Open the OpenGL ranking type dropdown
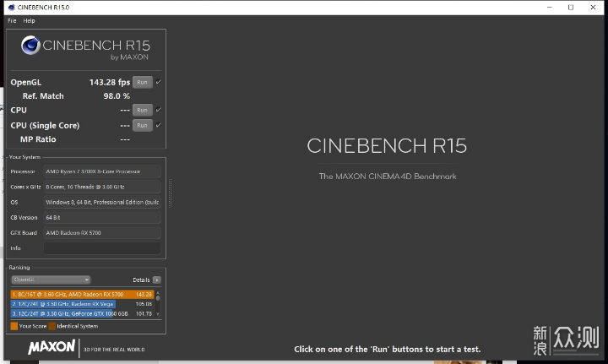Image resolution: width=608 pixels, height=364 pixels. (50, 280)
